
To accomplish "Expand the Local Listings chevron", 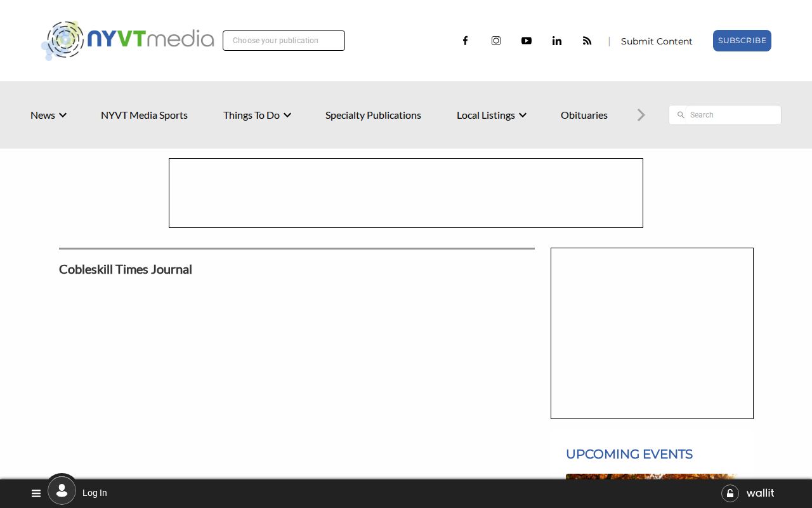I will pos(523,115).
